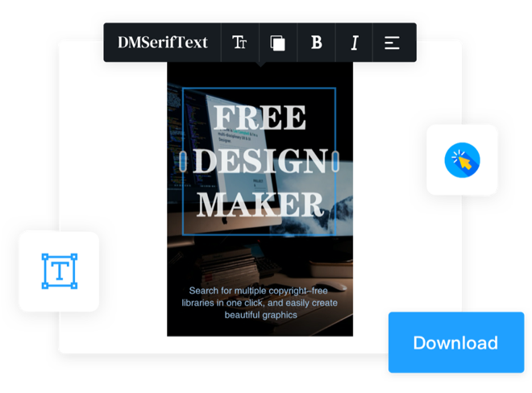Click the right resize handle of text box
Viewport: 532px width, 393px height.
pyautogui.click(x=335, y=161)
